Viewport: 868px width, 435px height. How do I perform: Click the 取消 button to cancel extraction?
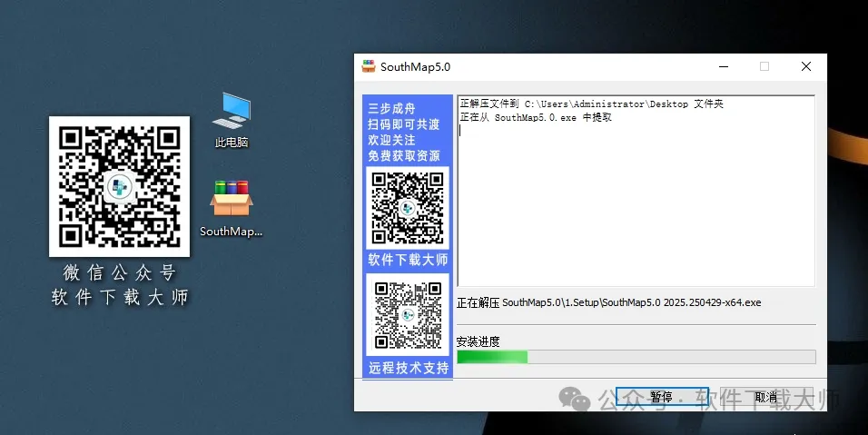[x=766, y=397]
